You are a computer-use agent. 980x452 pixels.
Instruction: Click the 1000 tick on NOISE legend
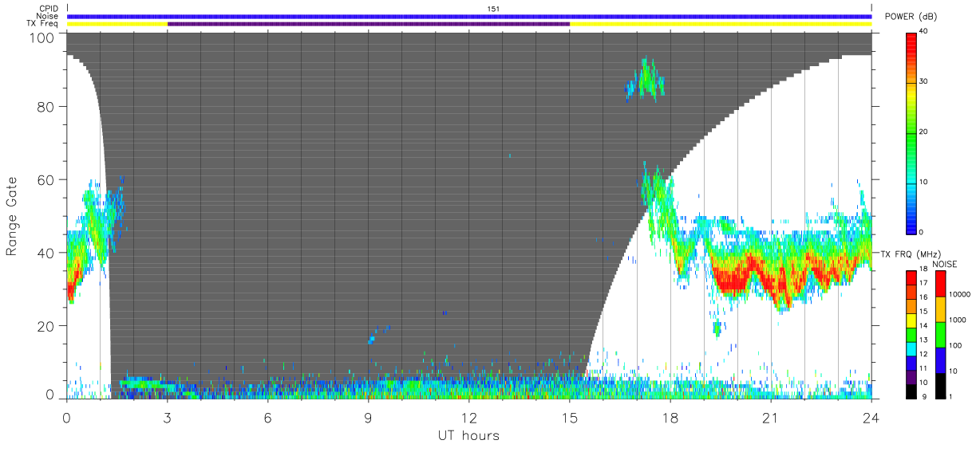coord(958,319)
